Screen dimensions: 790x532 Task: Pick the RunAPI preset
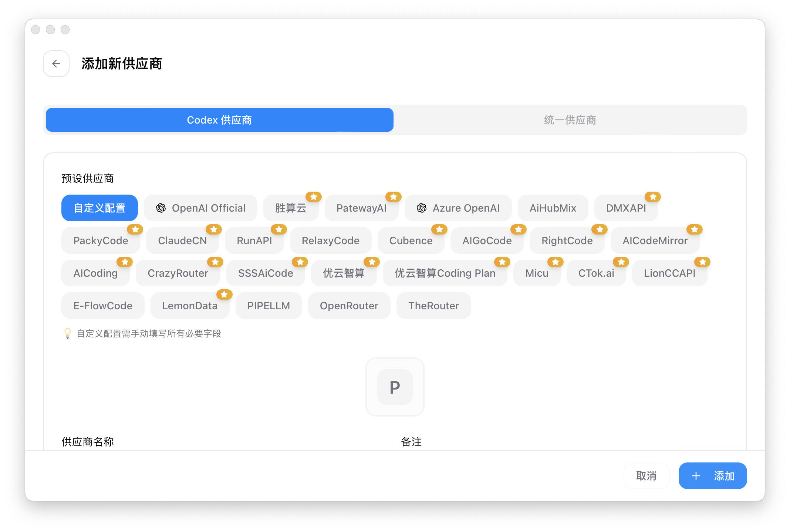point(254,240)
